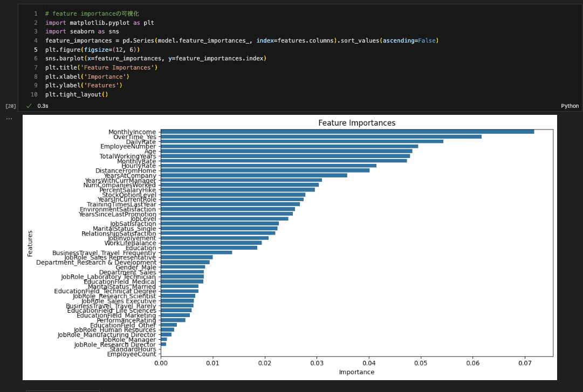This screenshot has width=583, height=392.
Task: Open the Python kernel language selector
Action: (x=570, y=106)
